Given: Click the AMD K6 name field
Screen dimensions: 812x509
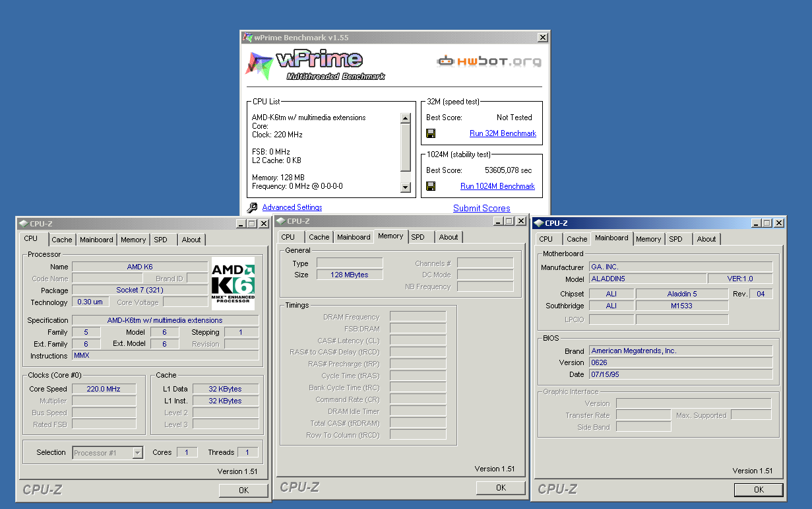Looking at the screenshot, I should coord(140,267).
